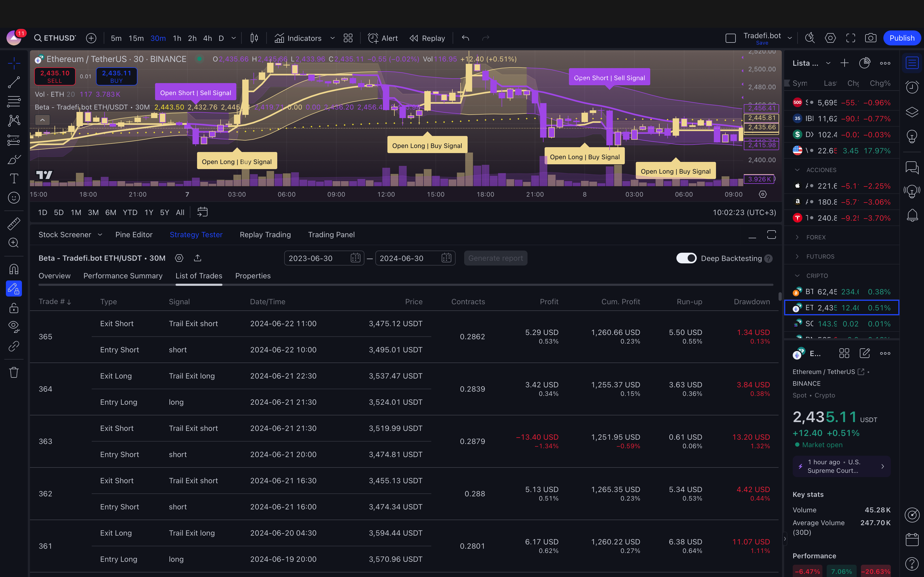The image size is (924, 577).
Task: Open candlestick chart style selector
Action: point(254,38)
